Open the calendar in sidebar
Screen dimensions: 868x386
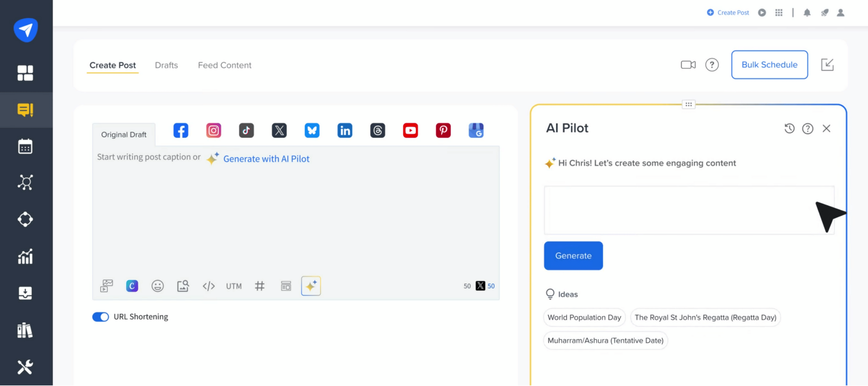pos(25,147)
